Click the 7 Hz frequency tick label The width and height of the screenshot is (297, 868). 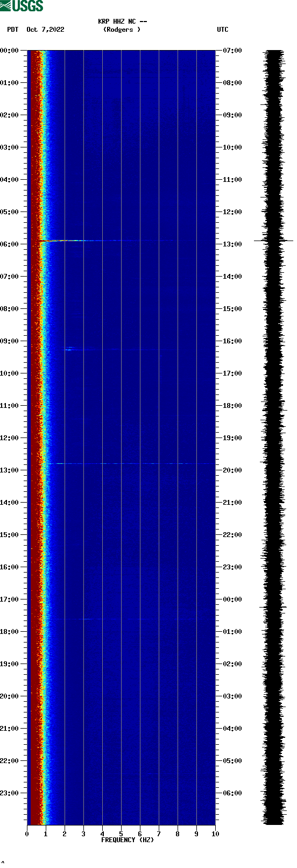coord(159,834)
